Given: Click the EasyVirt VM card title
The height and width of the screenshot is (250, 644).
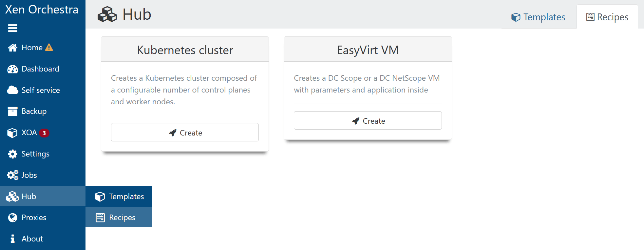Looking at the screenshot, I should (x=368, y=50).
